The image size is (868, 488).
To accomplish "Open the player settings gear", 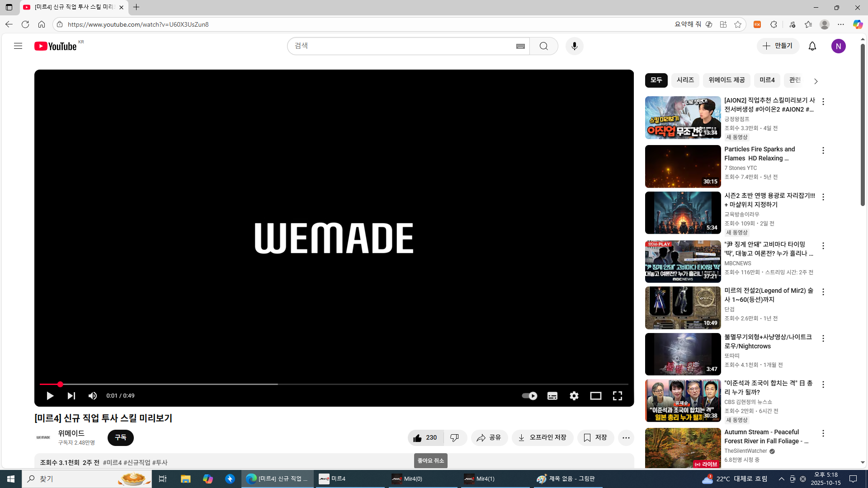I will (x=574, y=396).
